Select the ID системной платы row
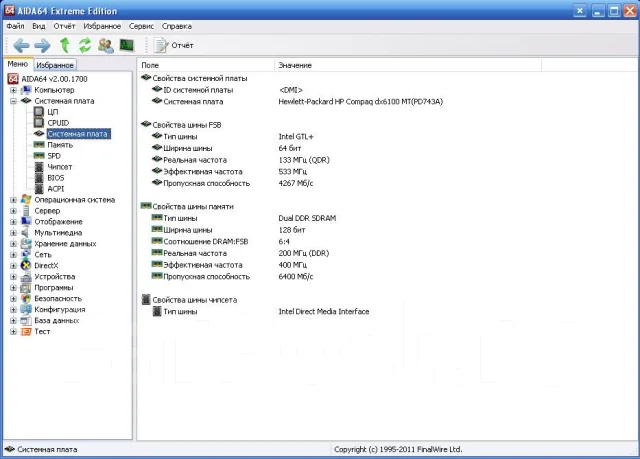Image resolution: width=640 pixels, height=459 pixels. 198,90
